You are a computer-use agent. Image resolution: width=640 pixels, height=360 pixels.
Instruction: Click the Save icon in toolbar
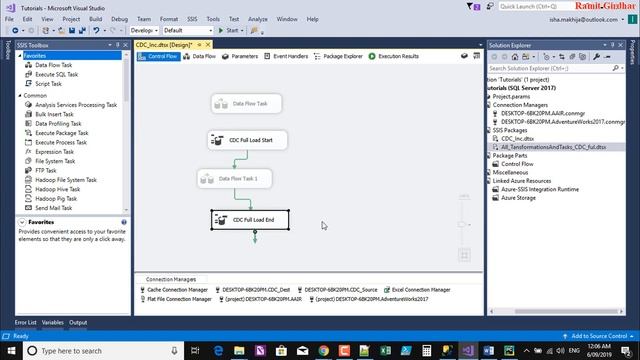click(72, 31)
